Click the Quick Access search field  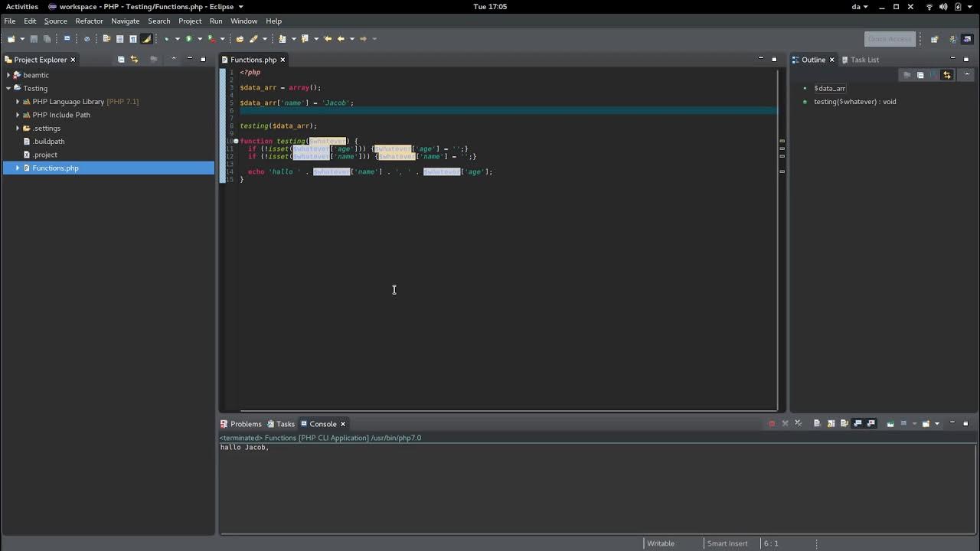[890, 39]
